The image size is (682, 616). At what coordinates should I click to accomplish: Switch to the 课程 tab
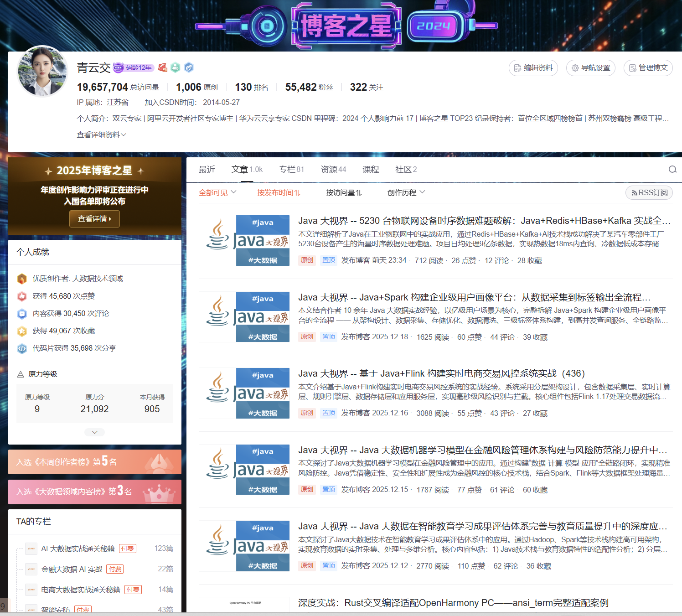[371, 170]
